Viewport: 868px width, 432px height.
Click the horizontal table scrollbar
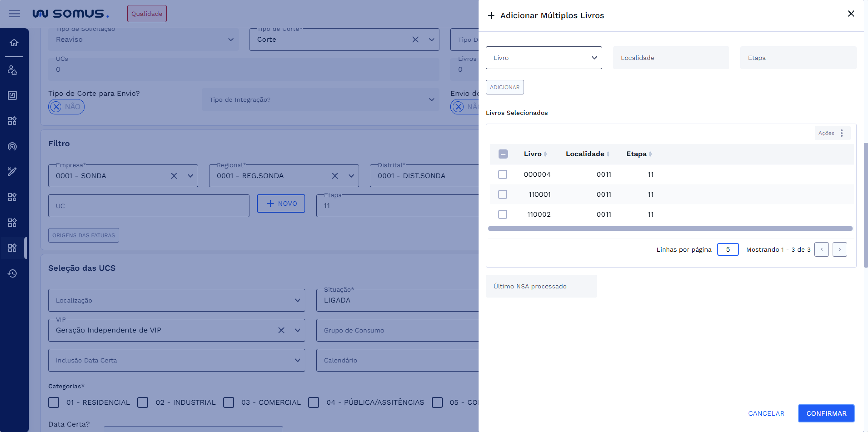click(670, 229)
